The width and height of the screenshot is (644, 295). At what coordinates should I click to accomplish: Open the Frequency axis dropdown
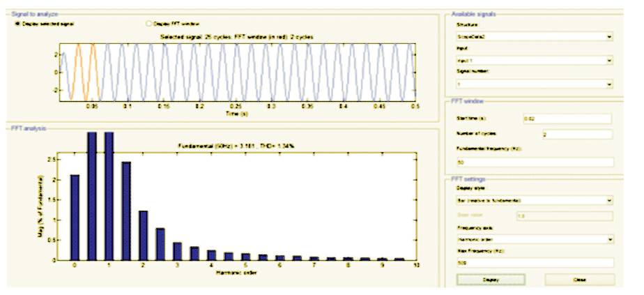pyautogui.click(x=535, y=239)
